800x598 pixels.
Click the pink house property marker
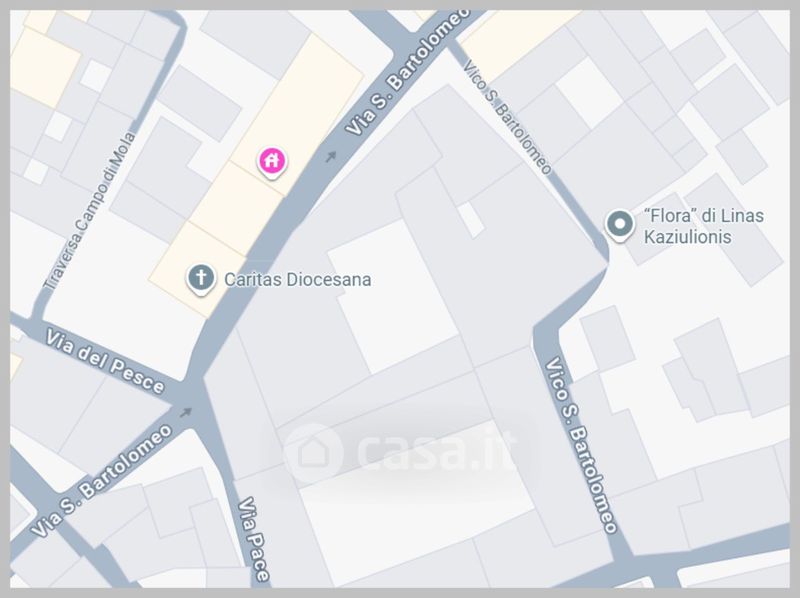[x=272, y=162]
